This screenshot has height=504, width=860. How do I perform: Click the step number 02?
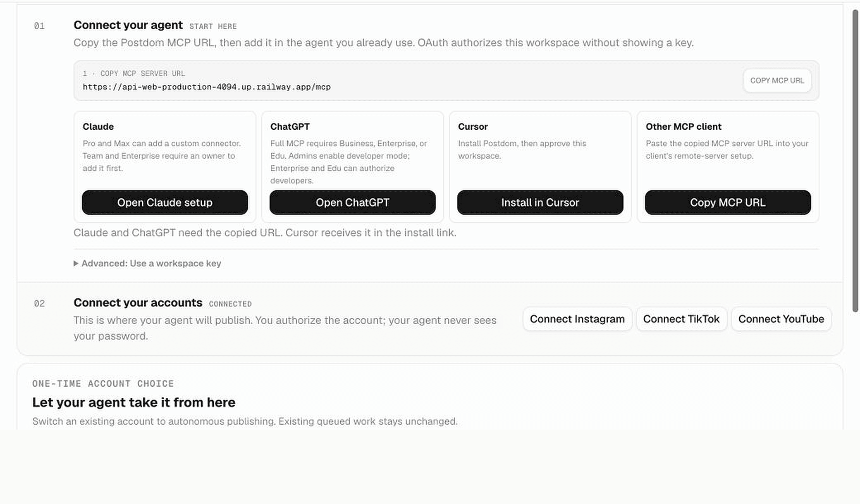click(x=39, y=304)
